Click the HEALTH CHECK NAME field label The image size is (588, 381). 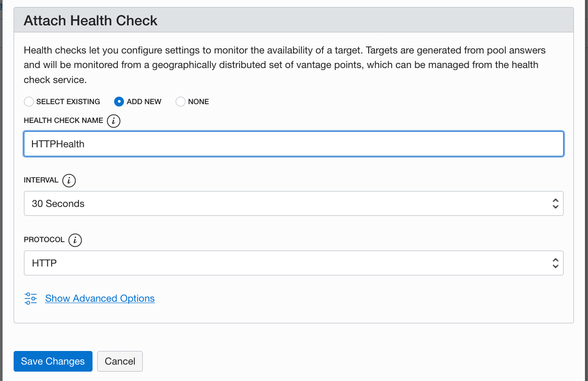tap(63, 121)
